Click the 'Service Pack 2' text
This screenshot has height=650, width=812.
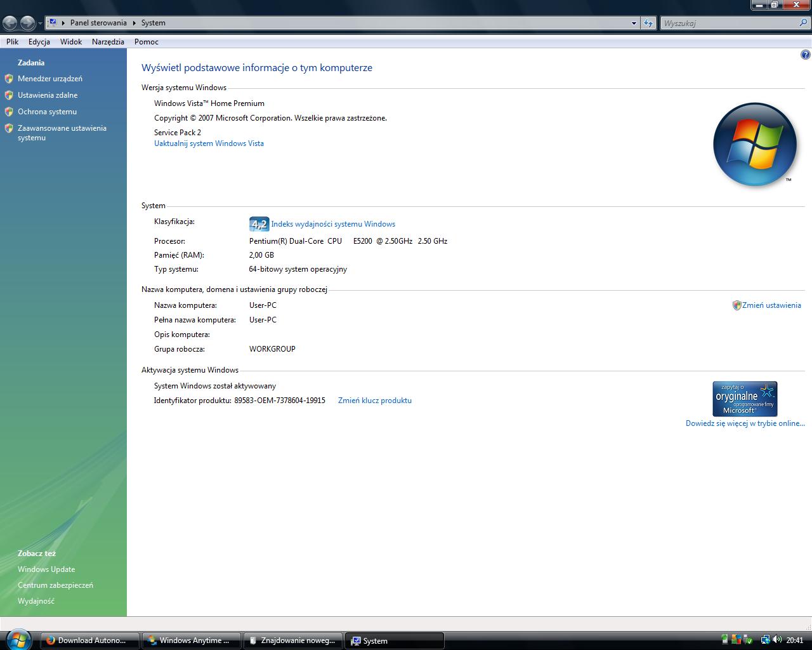point(178,133)
